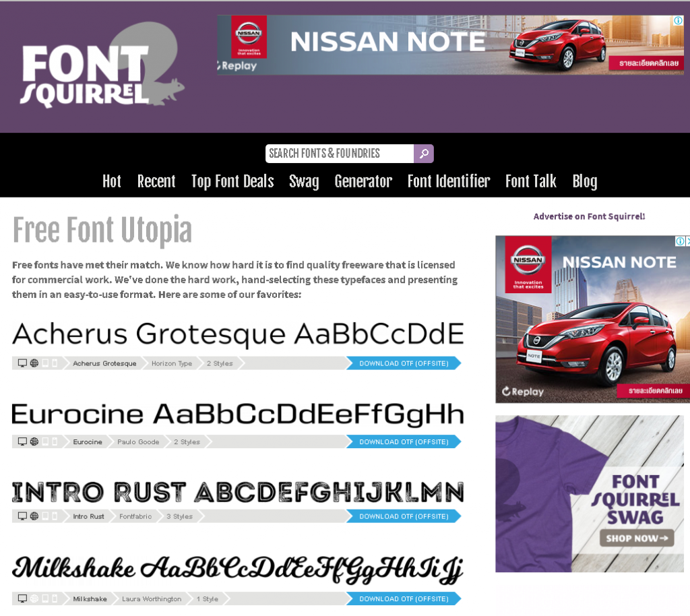Open the Laura Worthington foundry link

tap(152, 599)
